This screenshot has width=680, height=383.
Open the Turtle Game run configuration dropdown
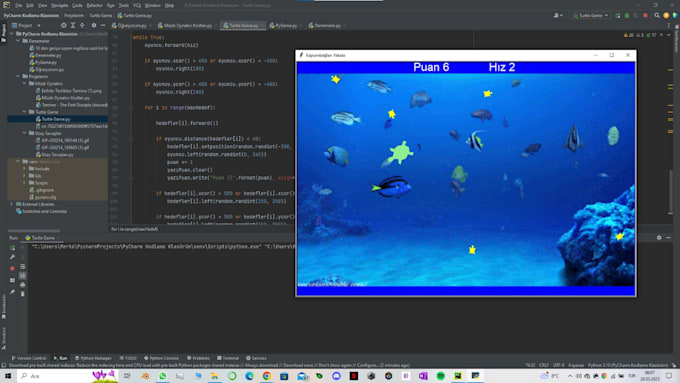point(590,15)
